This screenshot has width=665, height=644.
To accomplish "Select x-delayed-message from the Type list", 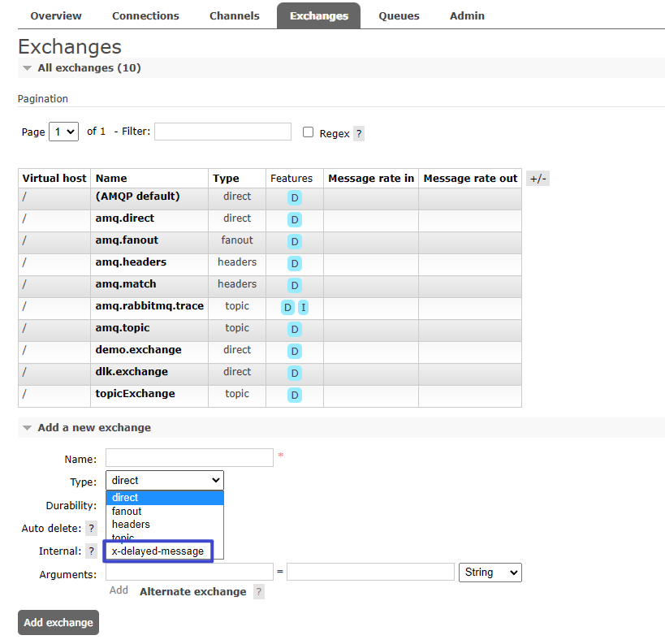I will 158,551.
